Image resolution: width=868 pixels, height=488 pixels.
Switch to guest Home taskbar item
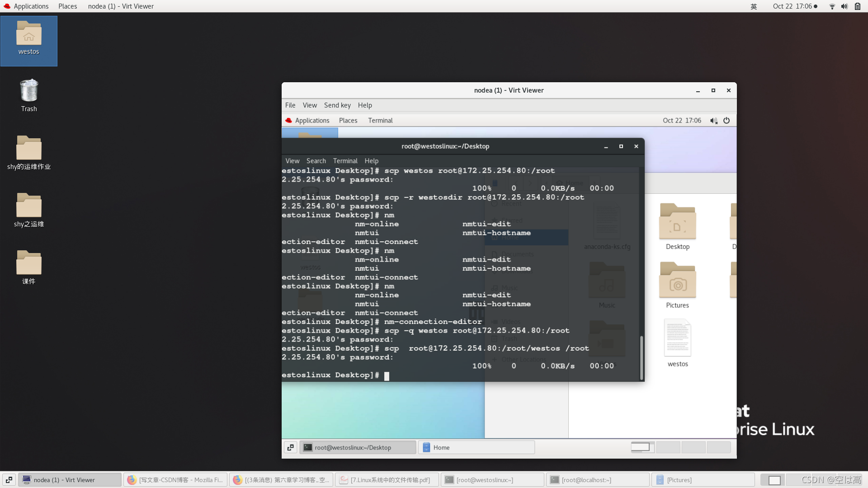point(476,447)
